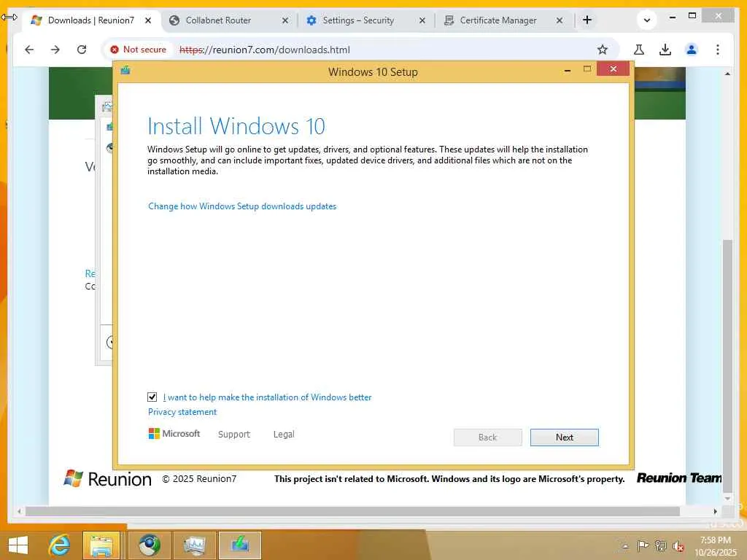
Task: Click the scroll up arrow of page
Action: tap(727, 74)
